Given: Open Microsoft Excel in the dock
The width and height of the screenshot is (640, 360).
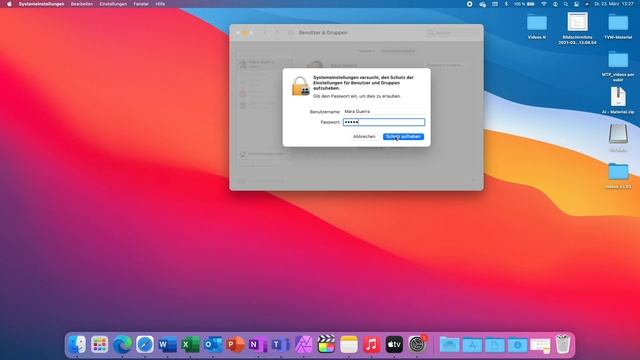Looking at the screenshot, I should 190,344.
